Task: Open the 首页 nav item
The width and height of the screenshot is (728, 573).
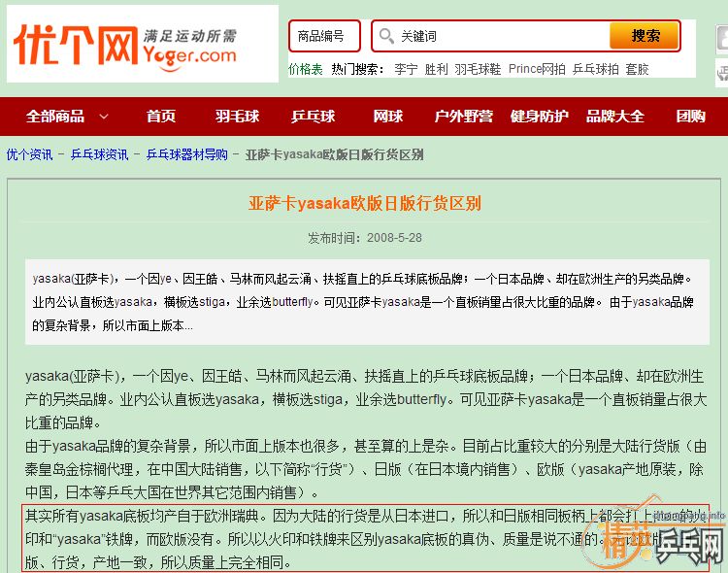Action: click(x=161, y=117)
